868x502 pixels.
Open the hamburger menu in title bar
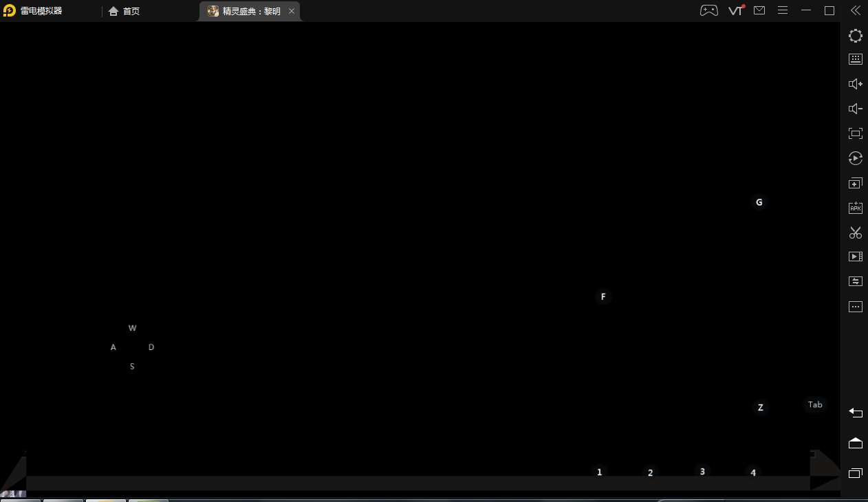(x=783, y=10)
